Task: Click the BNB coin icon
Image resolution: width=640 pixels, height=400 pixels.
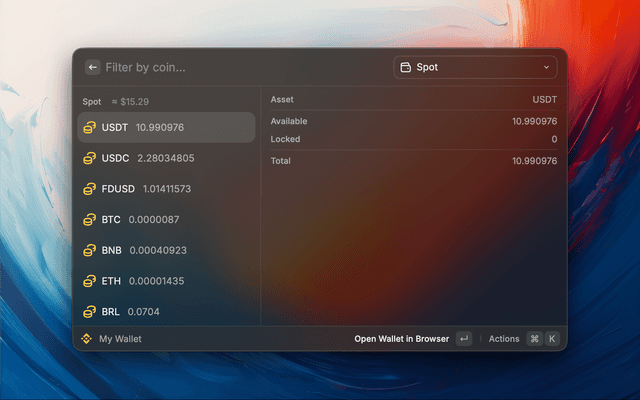Action: click(x=90, y=250)
